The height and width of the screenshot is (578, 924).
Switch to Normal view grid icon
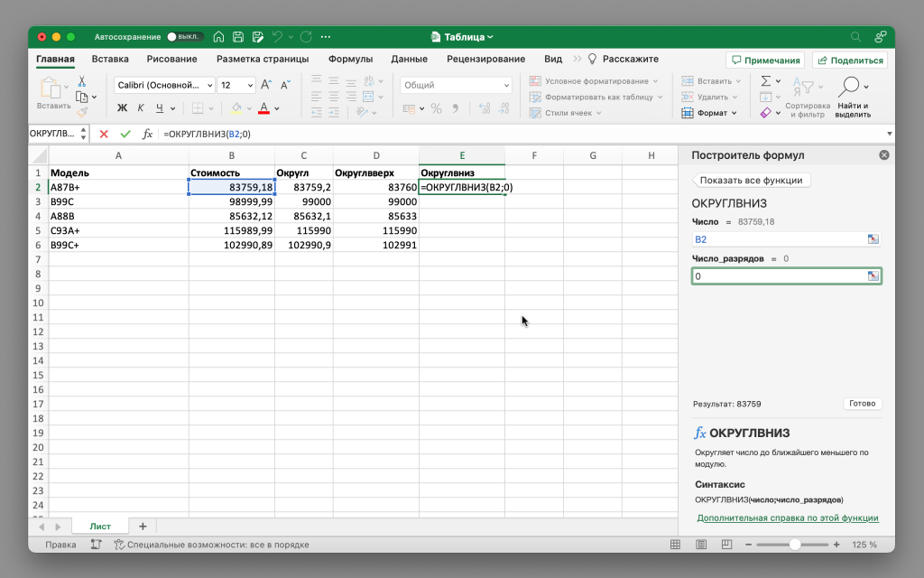coord(675,545)
